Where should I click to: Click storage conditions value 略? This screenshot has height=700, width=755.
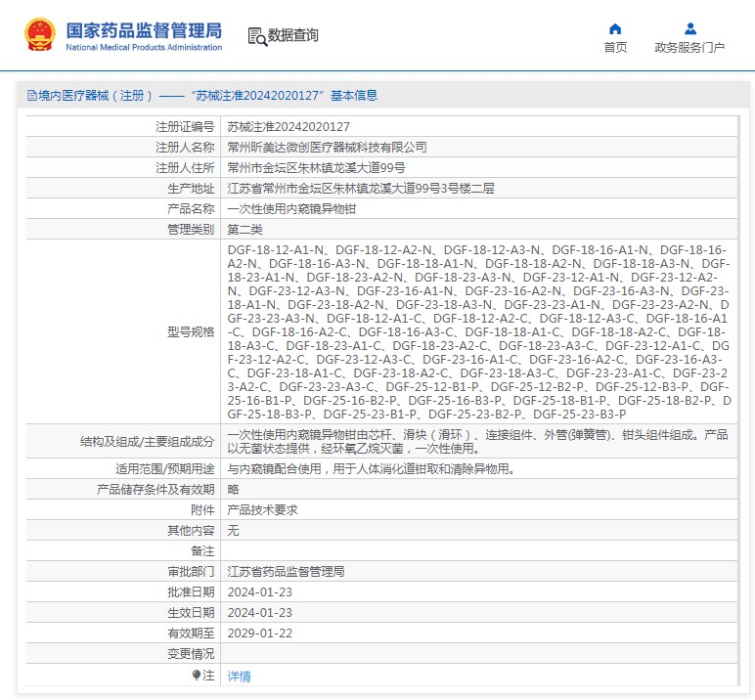[x=233, y=489]
